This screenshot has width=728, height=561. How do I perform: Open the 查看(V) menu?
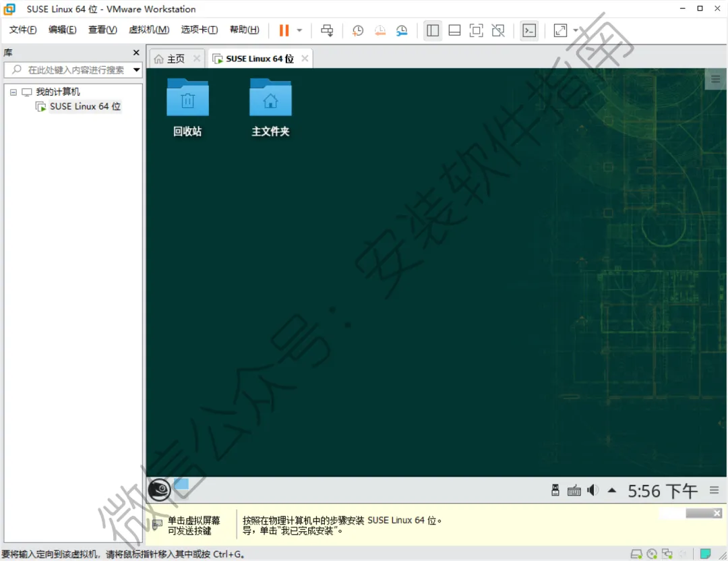point(102,30)
